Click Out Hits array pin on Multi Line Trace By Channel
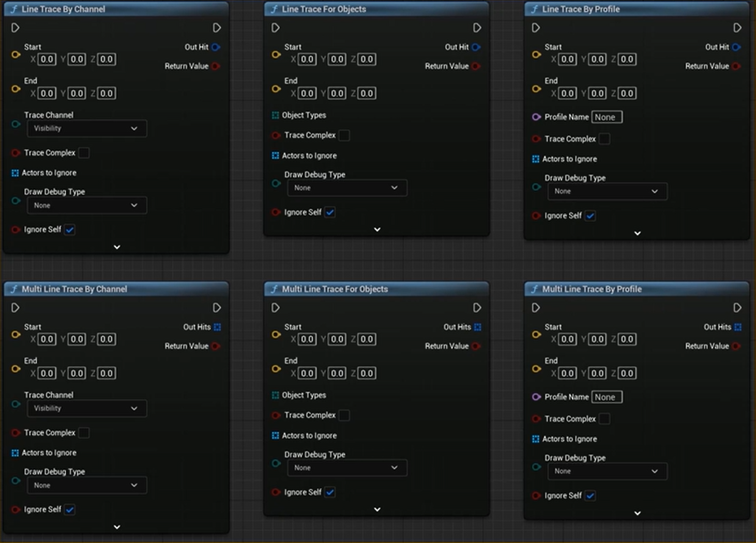The height and width of the screenshot is (543, 756). click(x=217, y=327)
